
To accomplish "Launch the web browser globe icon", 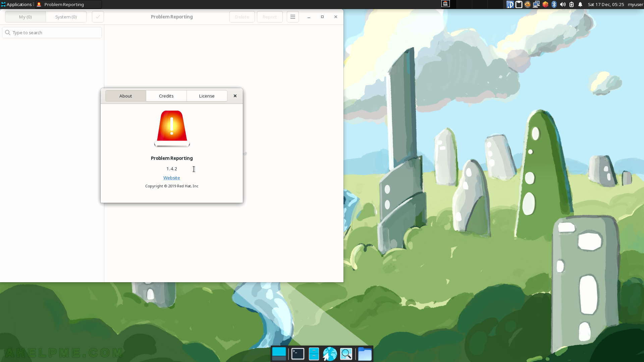I will point(330,354).
